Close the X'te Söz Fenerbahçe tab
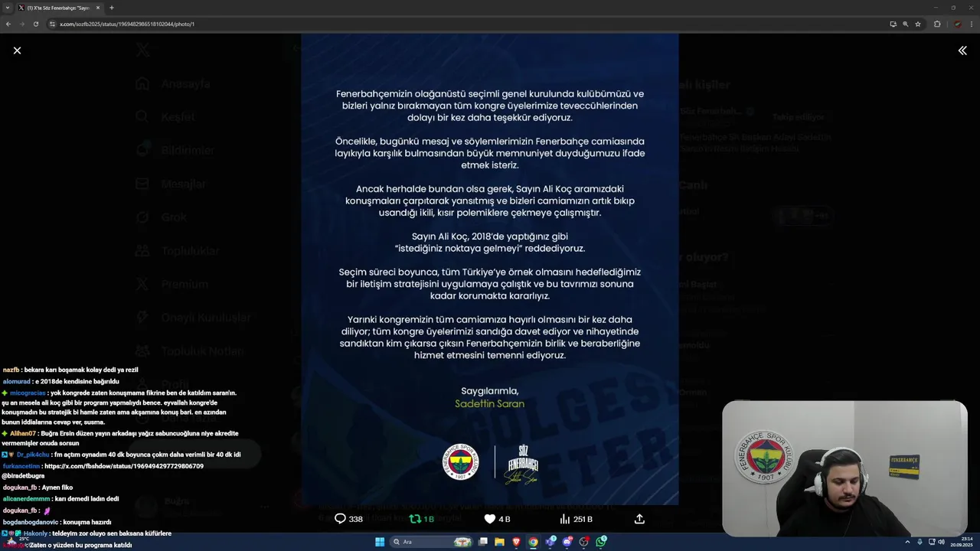This screenshot has height=551, width=980. click(x=98, y=8)
